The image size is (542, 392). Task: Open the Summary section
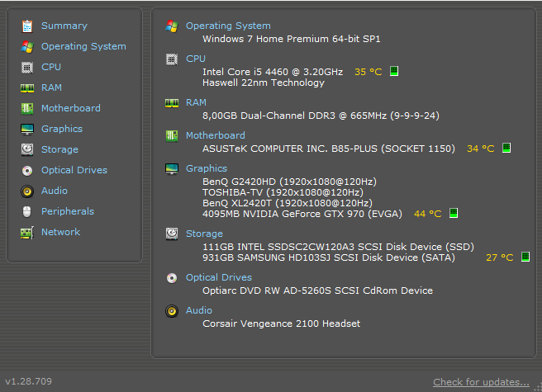(x=64, y=26)
